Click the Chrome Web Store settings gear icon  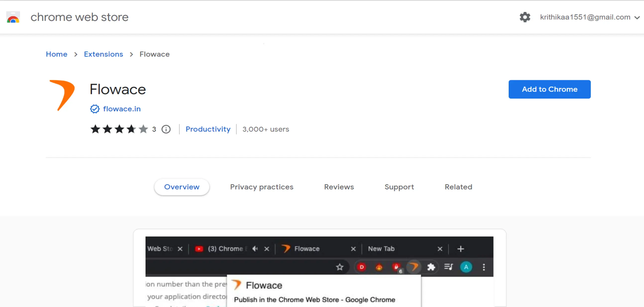(x=525, y=17)
